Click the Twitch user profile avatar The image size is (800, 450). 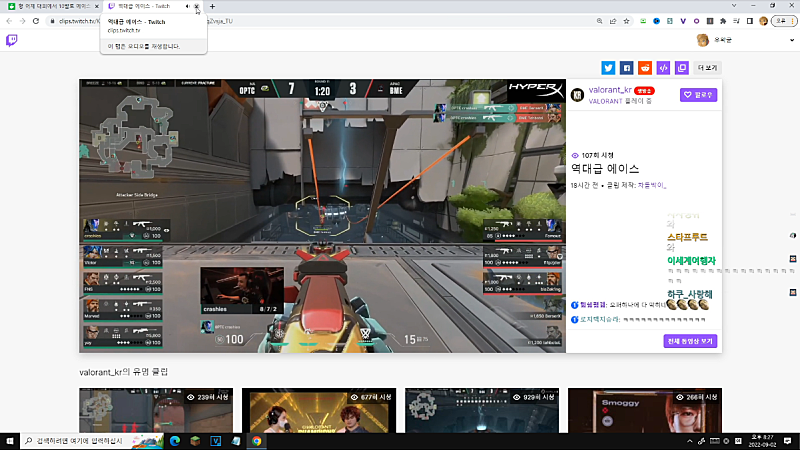703,40
